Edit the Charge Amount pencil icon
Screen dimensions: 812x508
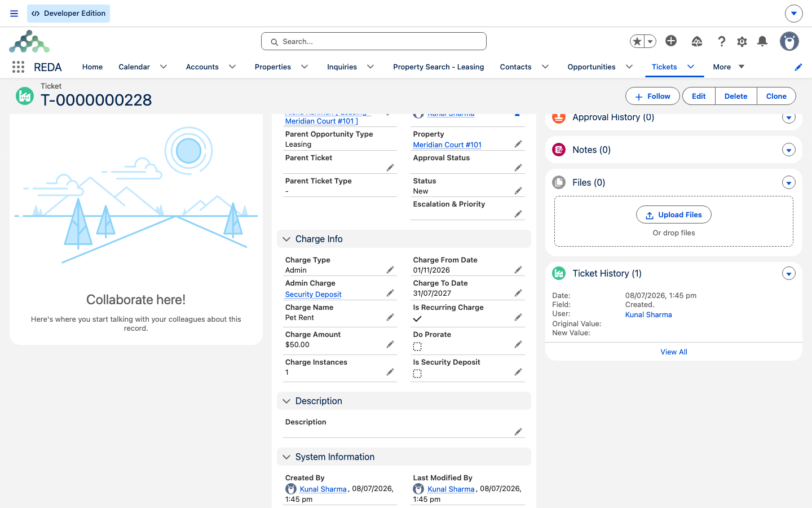390,344
